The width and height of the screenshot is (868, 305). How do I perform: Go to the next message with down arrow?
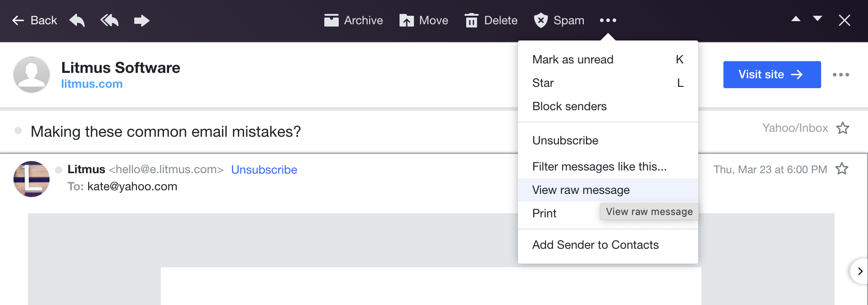[818, 20]
